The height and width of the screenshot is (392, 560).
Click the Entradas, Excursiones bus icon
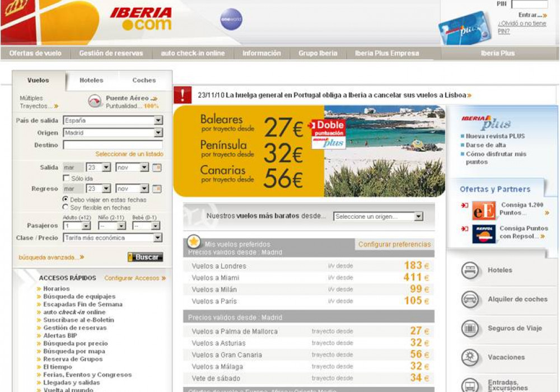[x=470, y=385]
